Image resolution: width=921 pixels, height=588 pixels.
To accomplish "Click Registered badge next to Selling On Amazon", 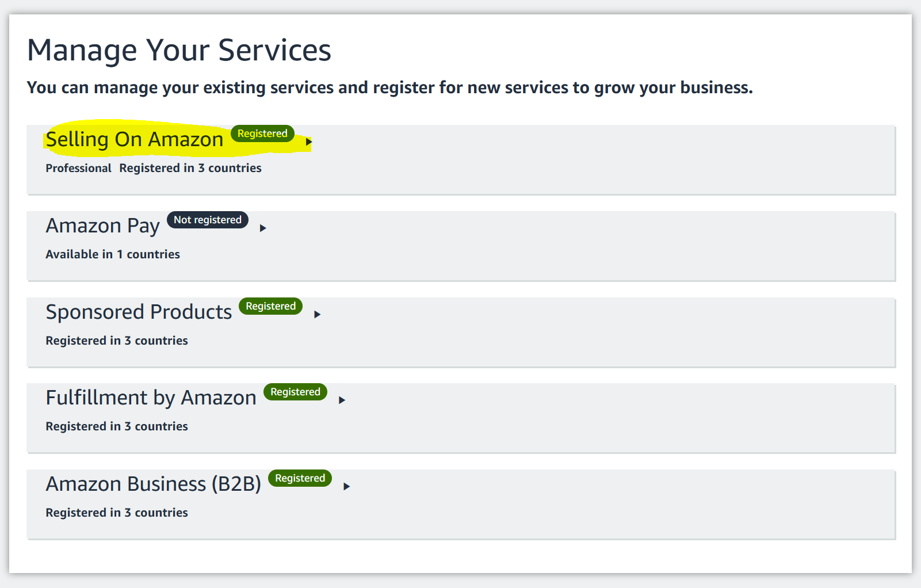I will point(262,133).
